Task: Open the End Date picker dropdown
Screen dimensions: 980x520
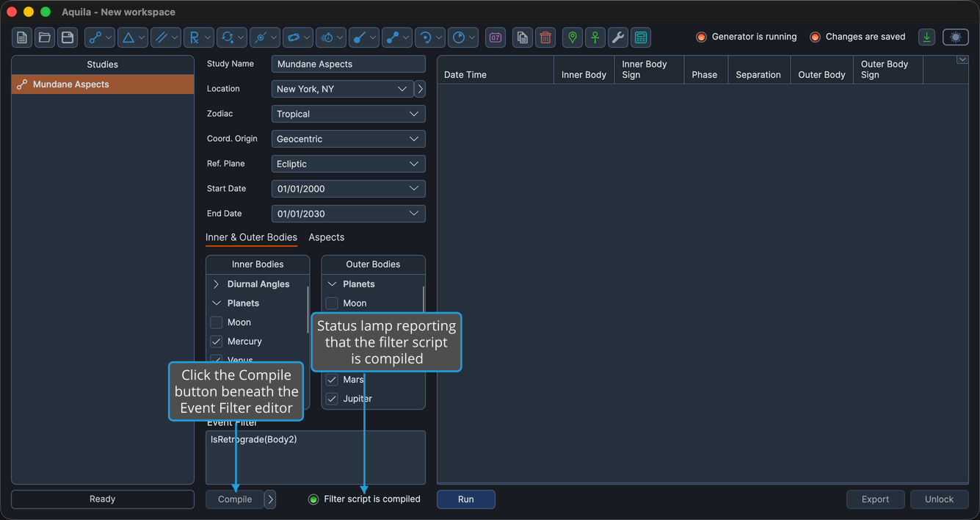Action: (414, 214)
